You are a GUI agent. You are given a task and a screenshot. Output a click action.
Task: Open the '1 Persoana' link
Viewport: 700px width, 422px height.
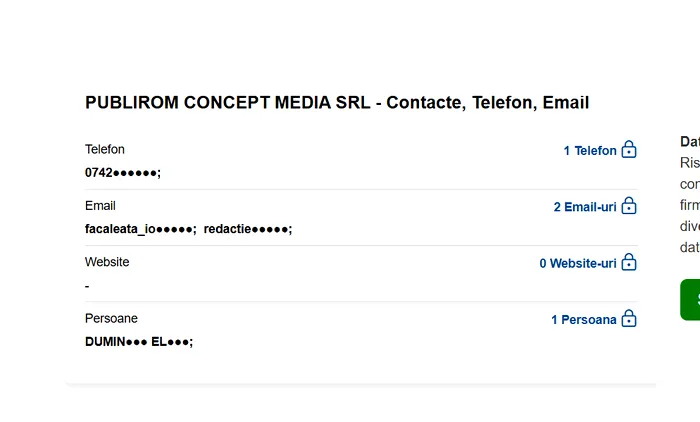584,320
